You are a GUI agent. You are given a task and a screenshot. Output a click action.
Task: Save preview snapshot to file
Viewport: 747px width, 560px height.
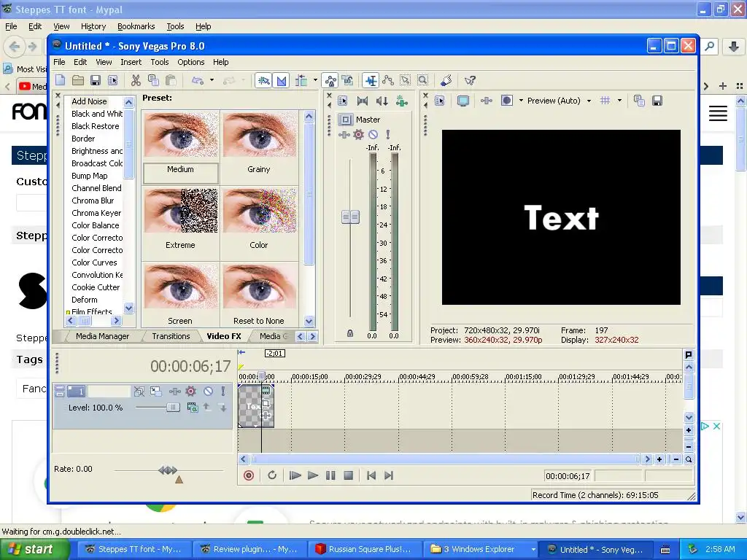point(657,101)
